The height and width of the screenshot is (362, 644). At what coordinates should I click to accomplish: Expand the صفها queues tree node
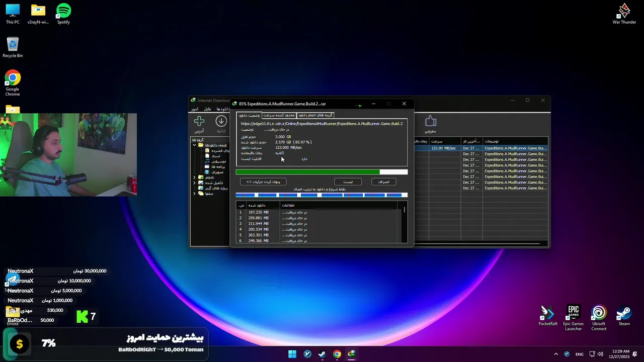[x=194, y=194]
